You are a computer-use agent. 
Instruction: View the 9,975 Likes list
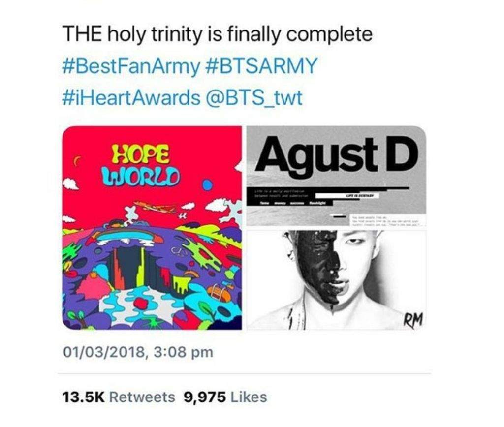point(225,397)
